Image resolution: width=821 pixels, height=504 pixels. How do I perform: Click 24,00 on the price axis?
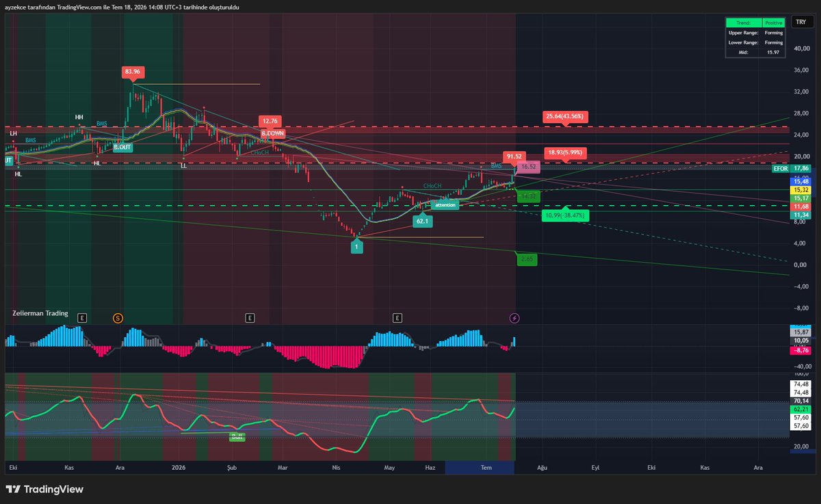(x=802, y=135)
